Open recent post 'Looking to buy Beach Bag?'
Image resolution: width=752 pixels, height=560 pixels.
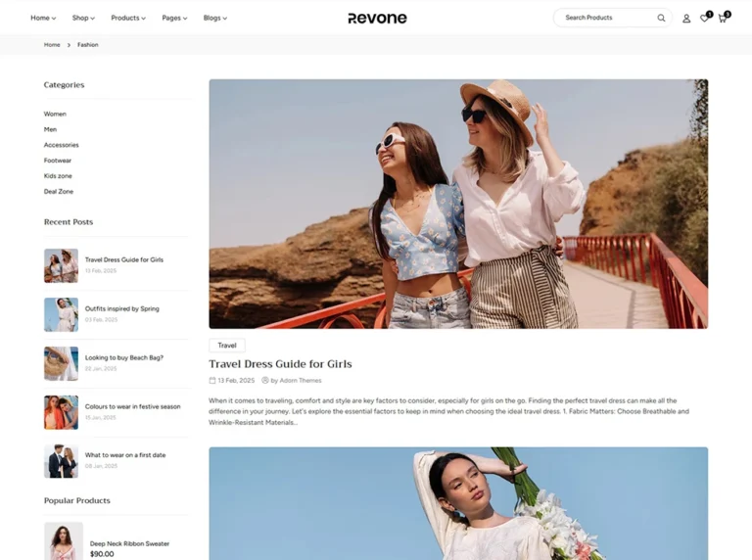124,357
